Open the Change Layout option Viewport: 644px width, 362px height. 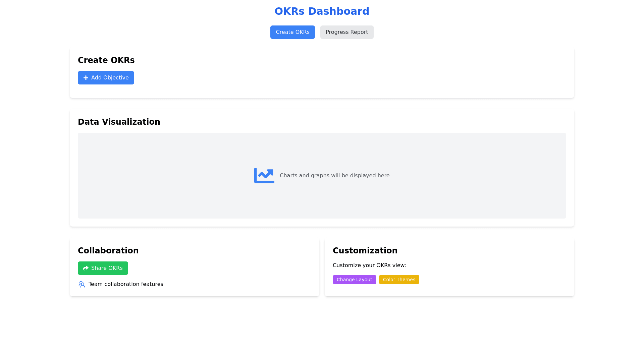pyautogui.click(x=354, y=280)
